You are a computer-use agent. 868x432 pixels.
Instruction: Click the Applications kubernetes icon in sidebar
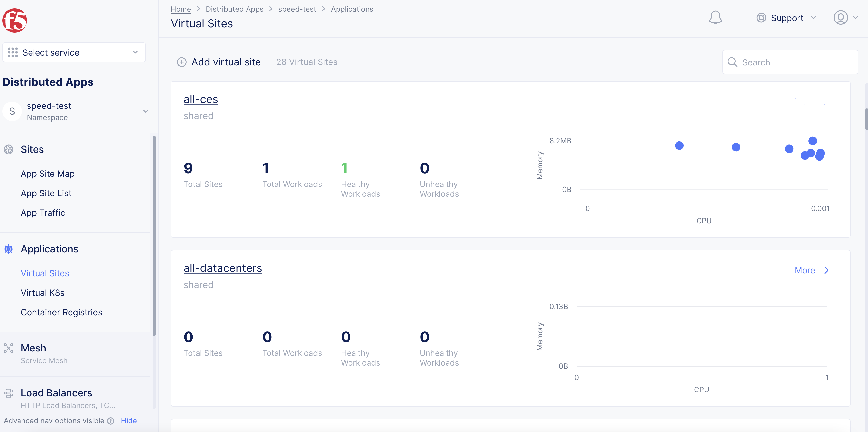tap(9, 249)
